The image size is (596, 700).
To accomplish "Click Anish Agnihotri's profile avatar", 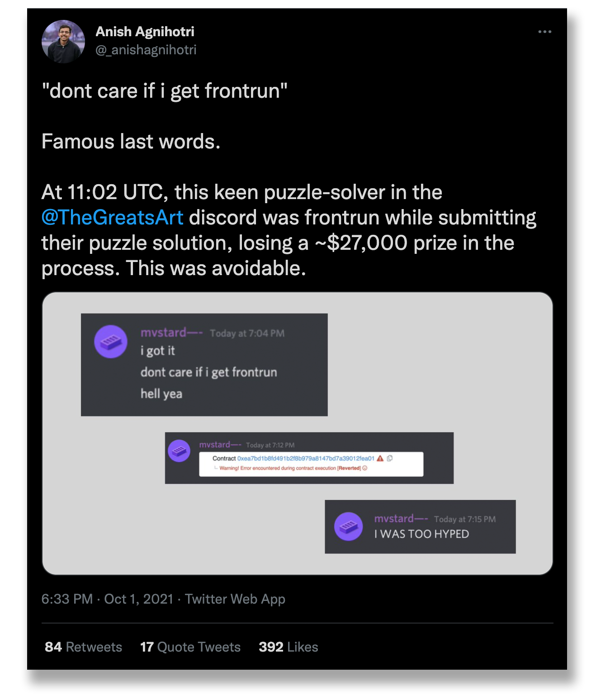I will click(63, 41).
